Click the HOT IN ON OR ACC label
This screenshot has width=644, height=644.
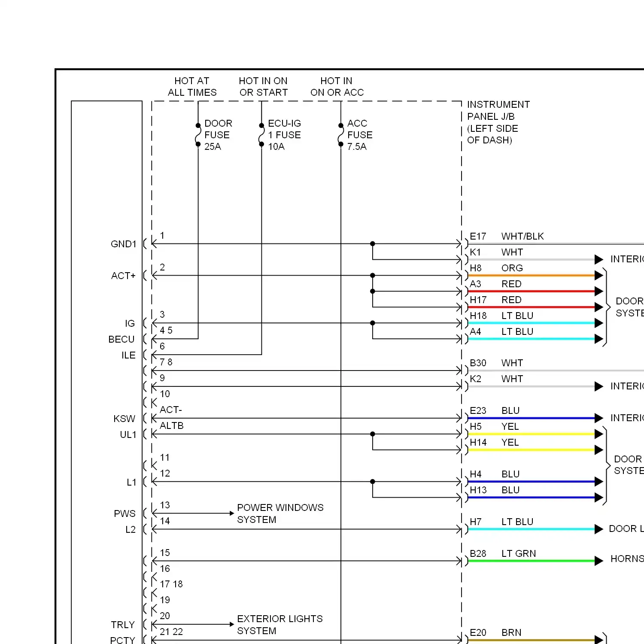(x=337, y=87)
